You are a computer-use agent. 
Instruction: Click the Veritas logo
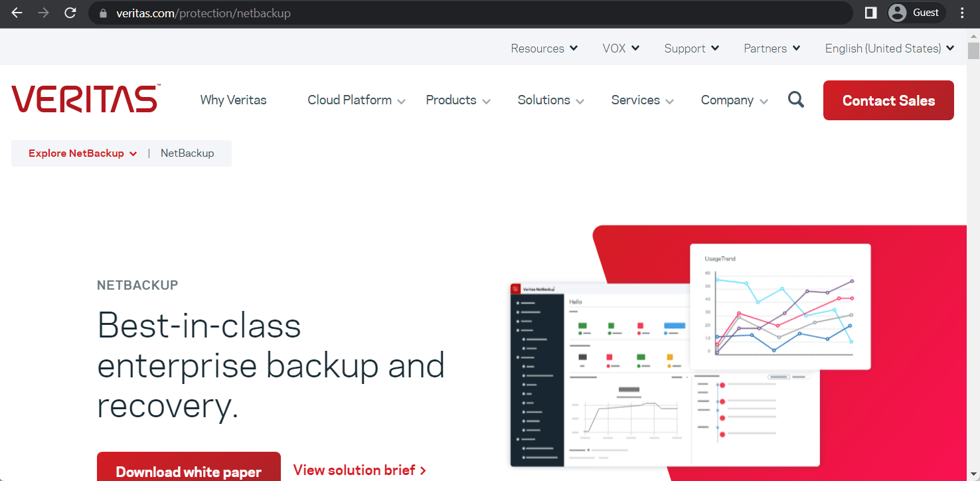(x=84, y=98)
